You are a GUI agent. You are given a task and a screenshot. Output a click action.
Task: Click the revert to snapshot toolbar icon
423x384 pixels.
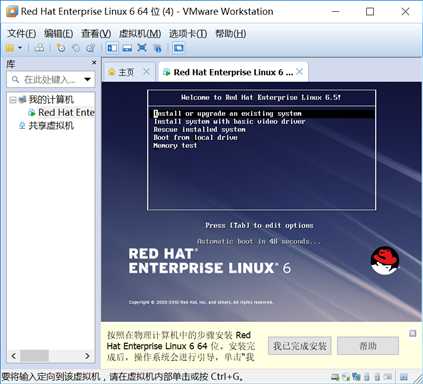point(76,48)
